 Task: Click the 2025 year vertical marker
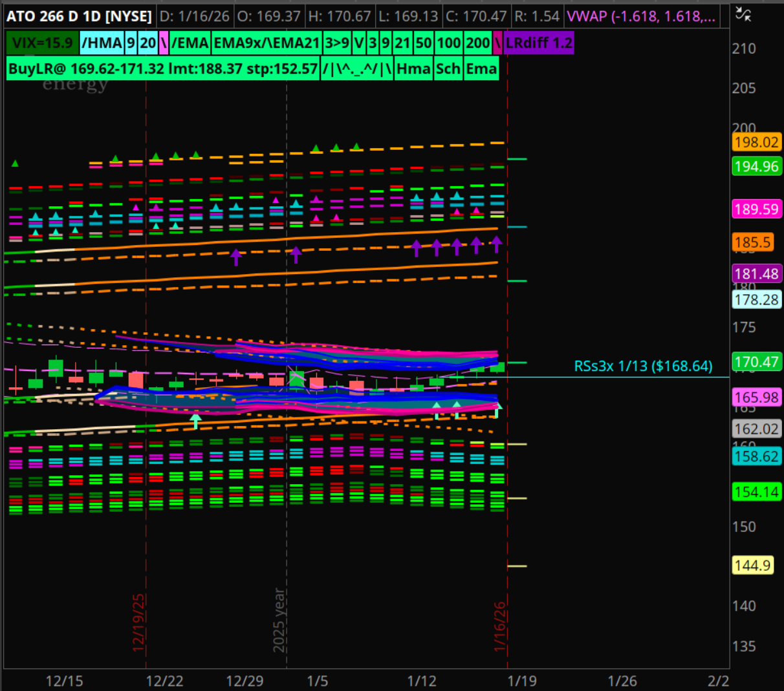[x=279, y=619]
